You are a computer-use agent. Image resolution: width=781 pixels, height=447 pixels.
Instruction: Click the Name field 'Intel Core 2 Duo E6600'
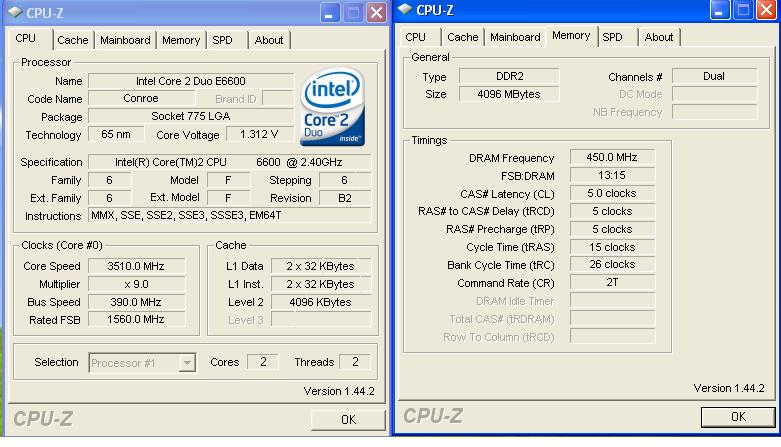pyautogui.click(x=191, y=81)
